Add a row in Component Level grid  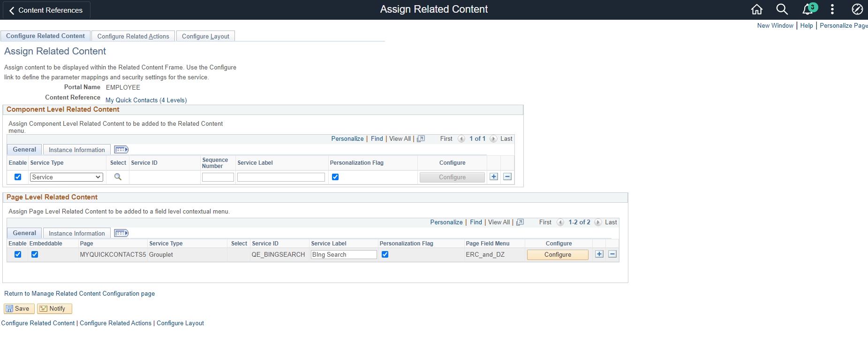click(x=494, y=177)
